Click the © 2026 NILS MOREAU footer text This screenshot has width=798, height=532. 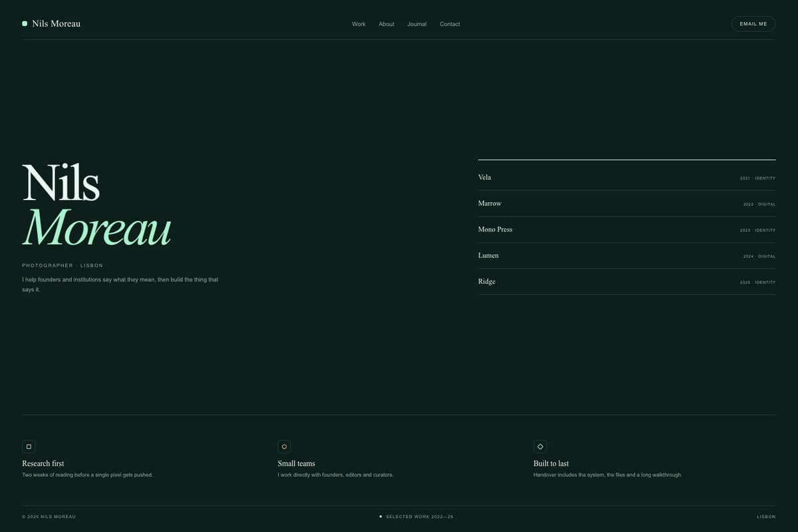coord(49,517)
